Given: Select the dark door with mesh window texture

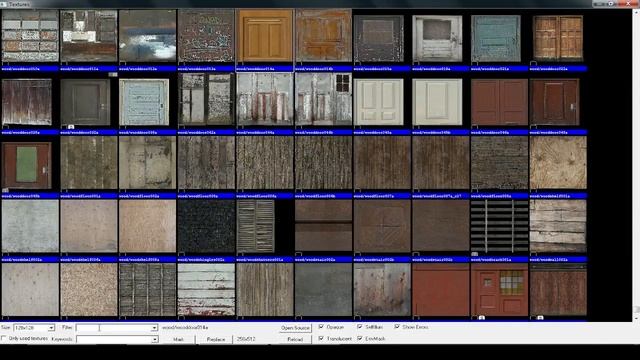Looking at the screenshot, I should (x=378, y=38).
